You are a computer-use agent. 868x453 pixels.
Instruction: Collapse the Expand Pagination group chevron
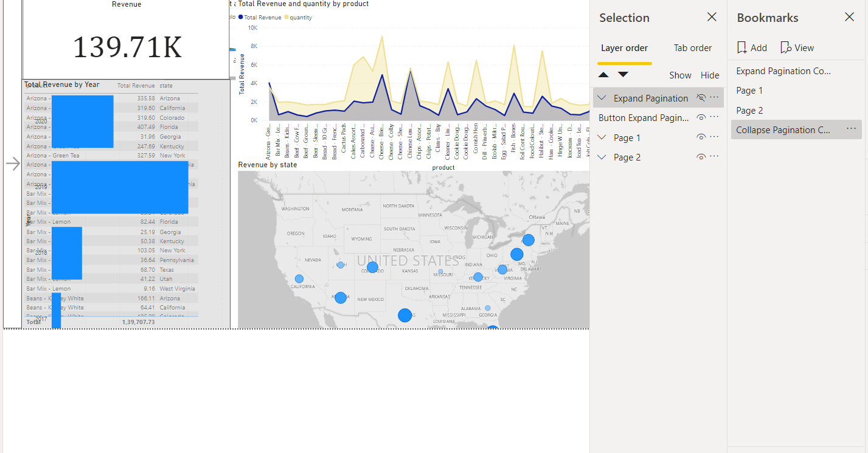click(602, 98)
